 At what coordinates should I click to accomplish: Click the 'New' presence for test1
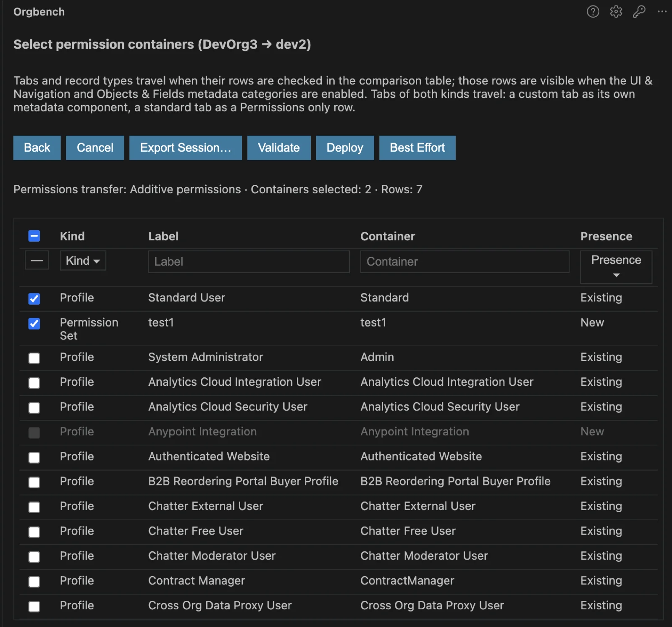[x=592, y=322]
